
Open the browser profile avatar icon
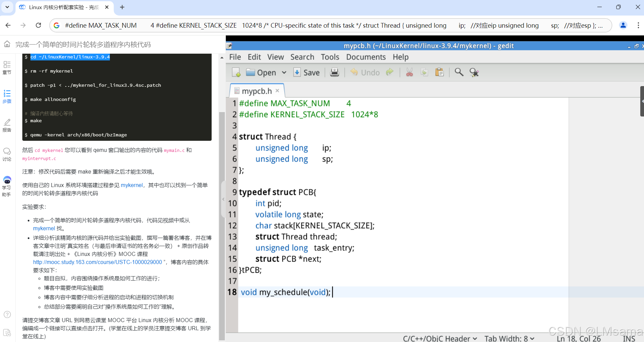point(623,25)
